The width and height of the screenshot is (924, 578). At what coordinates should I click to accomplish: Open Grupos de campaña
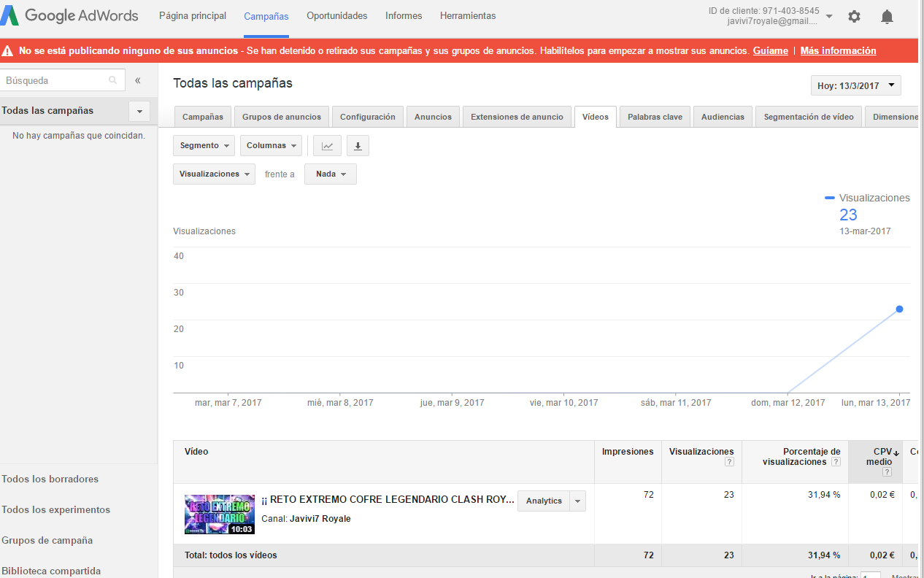(x=47, y=541)
